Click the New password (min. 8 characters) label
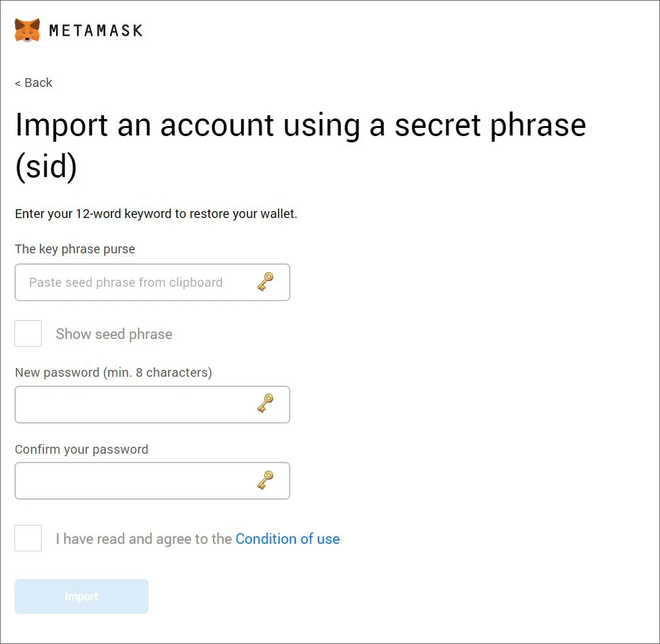 113,372
